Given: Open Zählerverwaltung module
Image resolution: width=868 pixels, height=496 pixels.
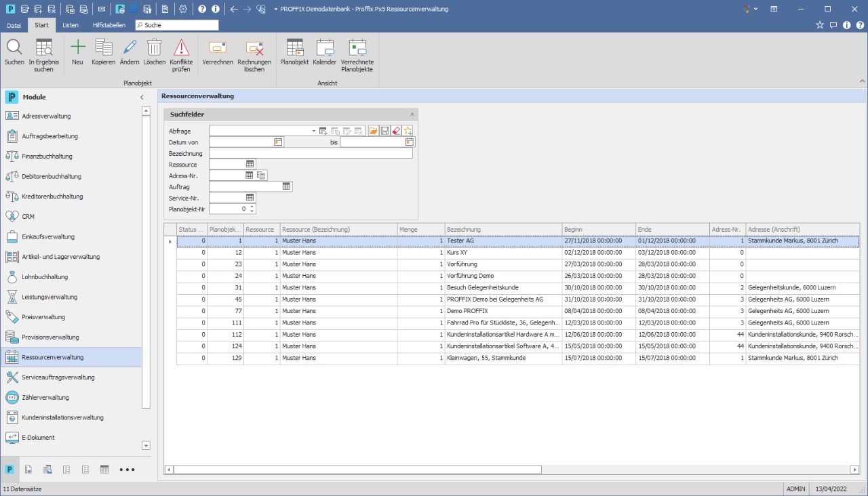Looking at the screenshot, I should click(x=71, y=397).
